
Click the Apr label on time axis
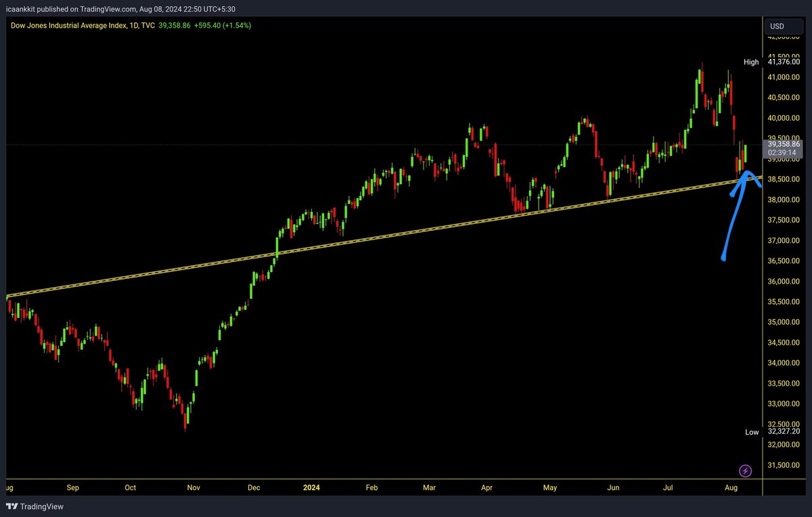click(488, 487)
